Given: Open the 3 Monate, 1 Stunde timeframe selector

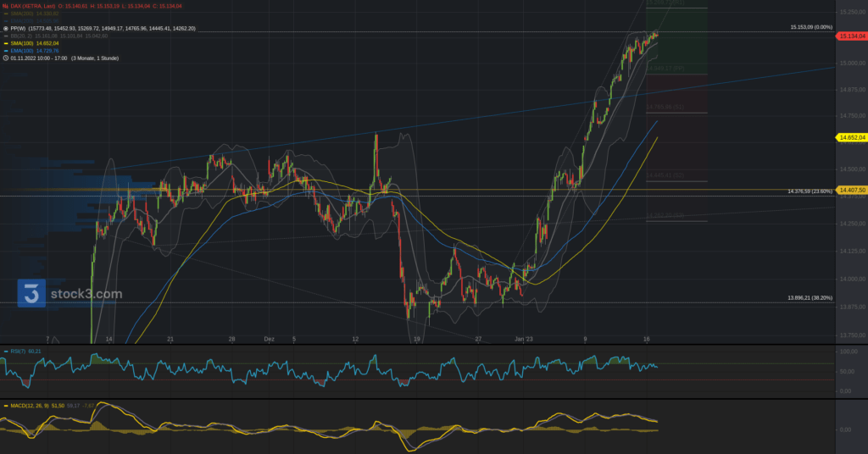Looking at the screenshot, I should (95, 58).
